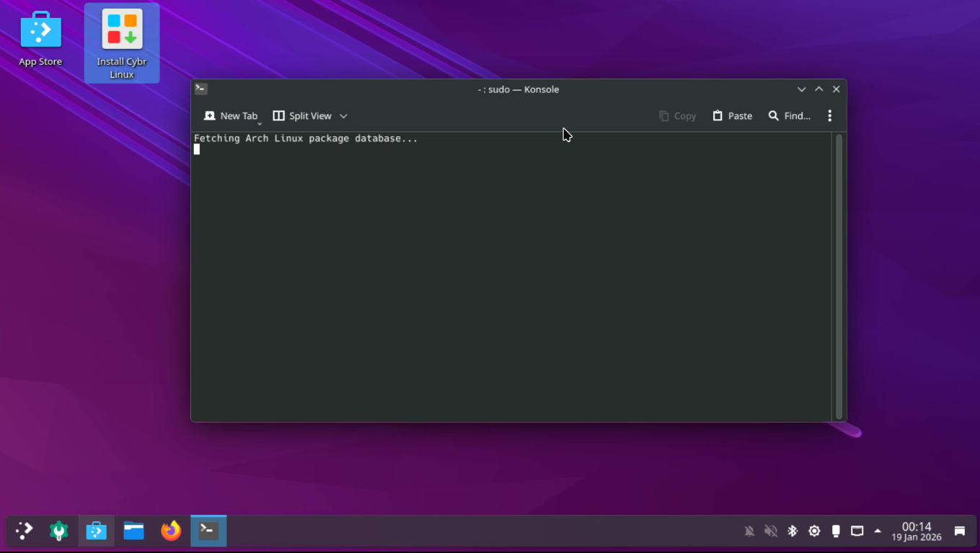980x553 pixels.
Task: Open Konsole's overflow menu
Action: 829,115
